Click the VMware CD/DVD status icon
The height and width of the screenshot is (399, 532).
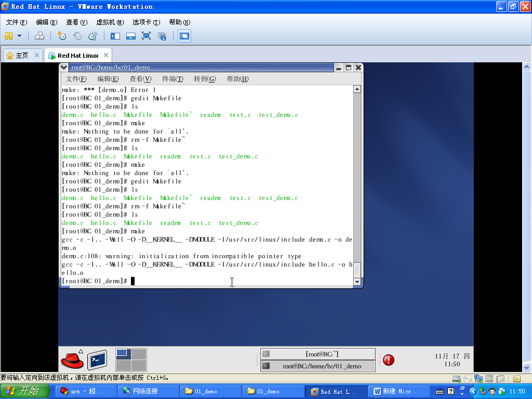click(x=468, y=379)
